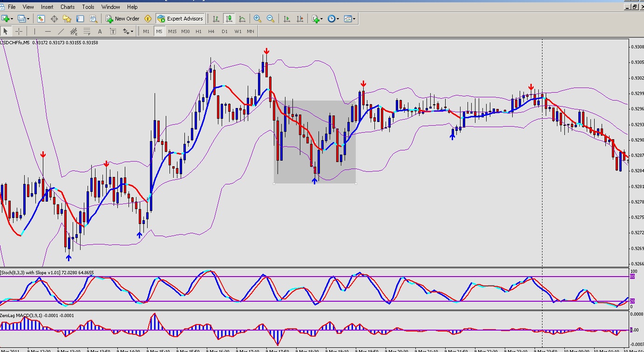
Task: Toggle Chart Shift
Action: click(x=300, y=19)
